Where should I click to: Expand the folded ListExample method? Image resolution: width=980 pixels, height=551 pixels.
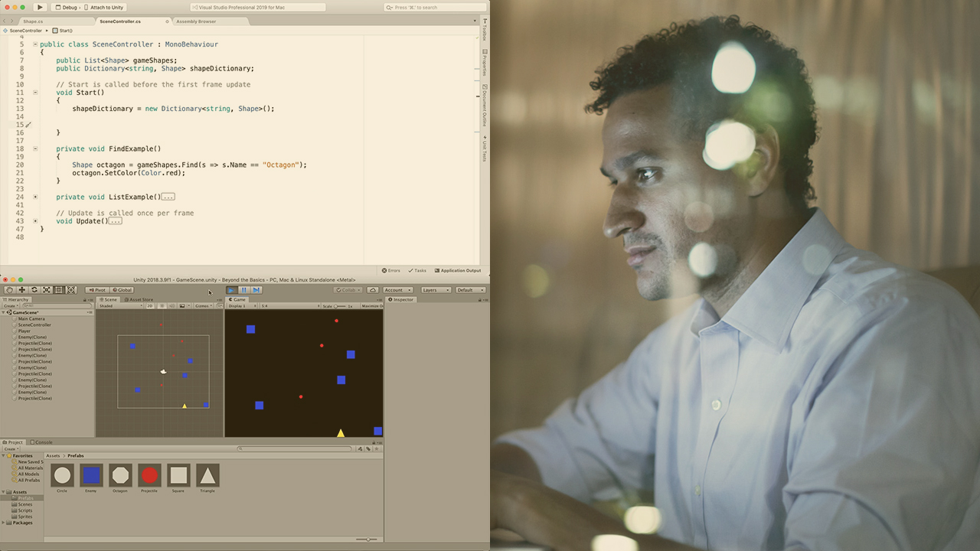(35, 197)
